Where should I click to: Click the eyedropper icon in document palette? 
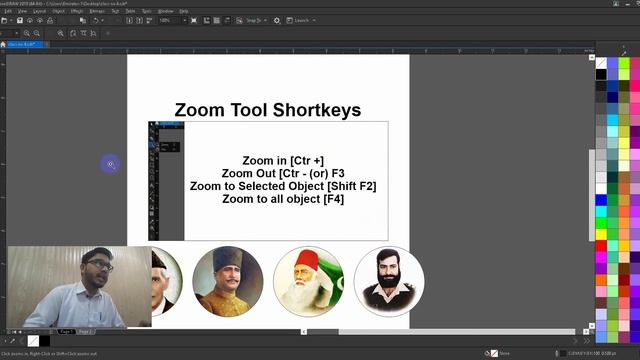pyautogui.click(x=13, y=341)
